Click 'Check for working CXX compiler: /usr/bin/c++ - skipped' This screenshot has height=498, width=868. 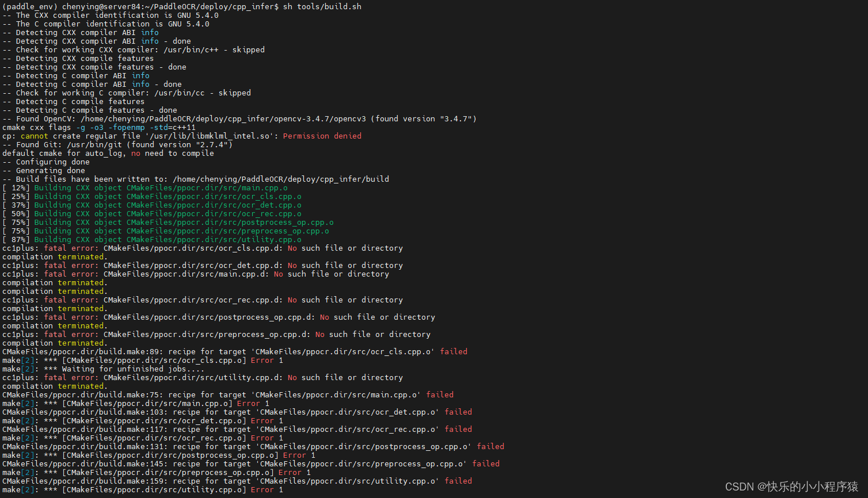pos(134,49)
